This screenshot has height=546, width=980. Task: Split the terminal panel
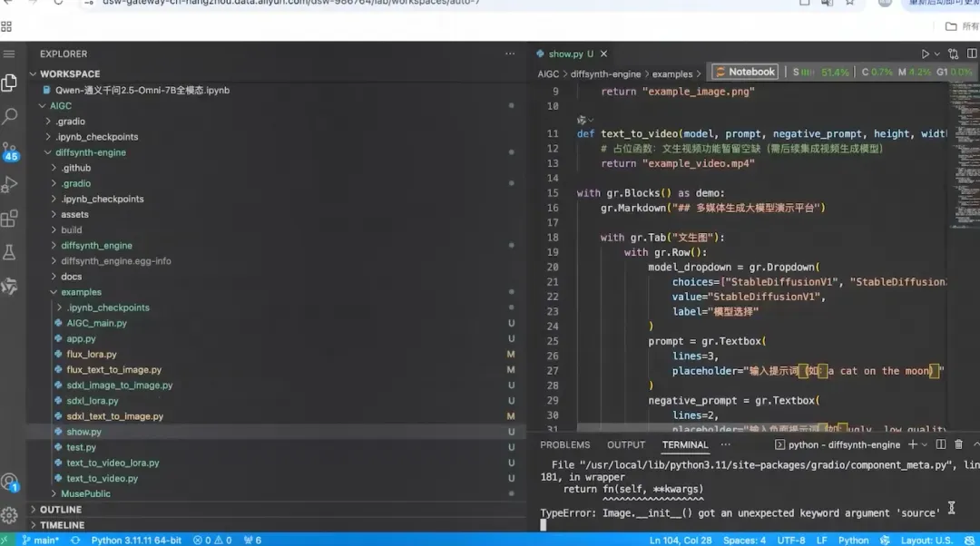[941, 444]
